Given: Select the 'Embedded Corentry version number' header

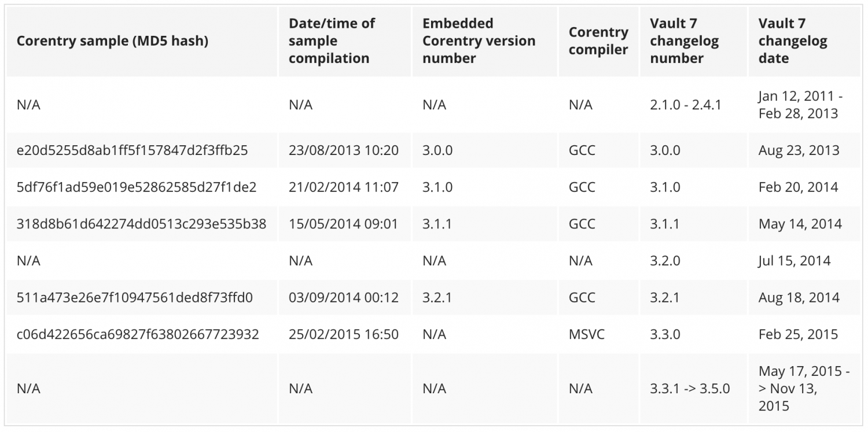Looking at the screenshot, I should click(479, 41).
